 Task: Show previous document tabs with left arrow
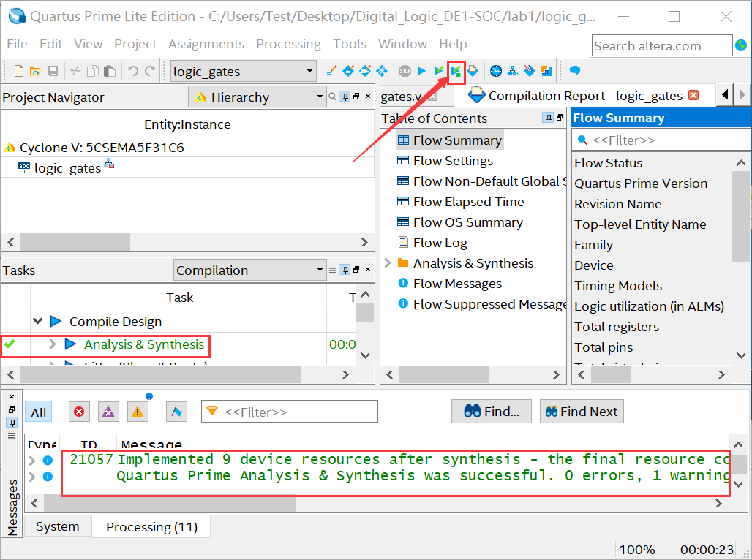tap(725, 94)
